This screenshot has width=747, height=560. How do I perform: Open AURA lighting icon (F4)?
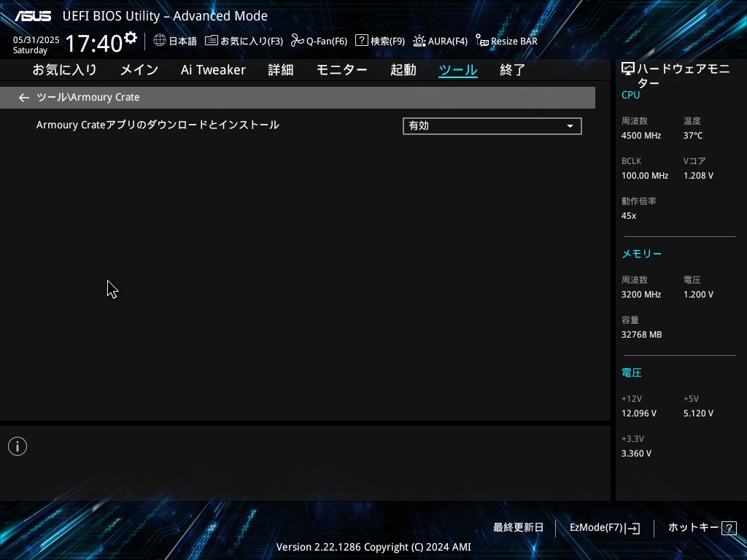[x=419, y=41]
